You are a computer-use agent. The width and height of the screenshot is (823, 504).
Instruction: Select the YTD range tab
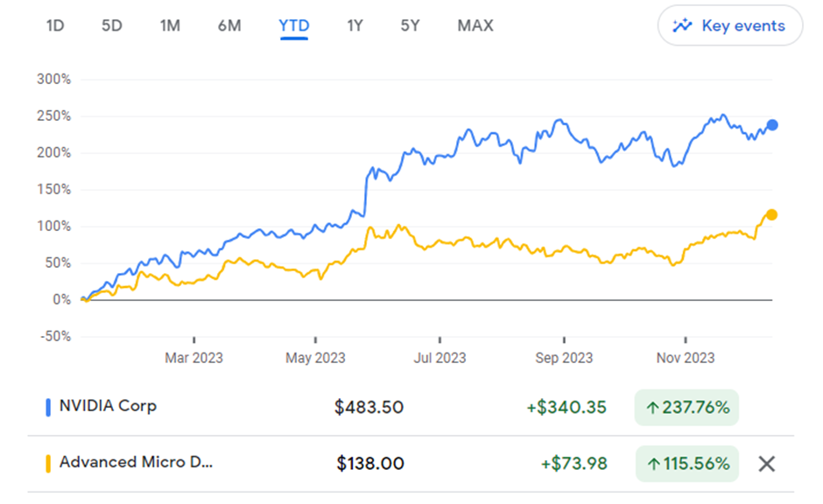tap(293, 25)
